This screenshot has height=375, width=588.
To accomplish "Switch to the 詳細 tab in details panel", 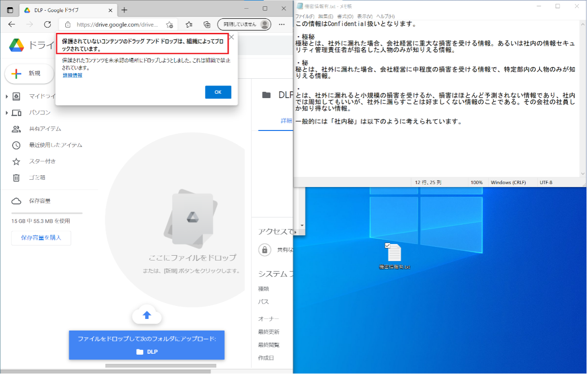I will [x=287, y=121].
